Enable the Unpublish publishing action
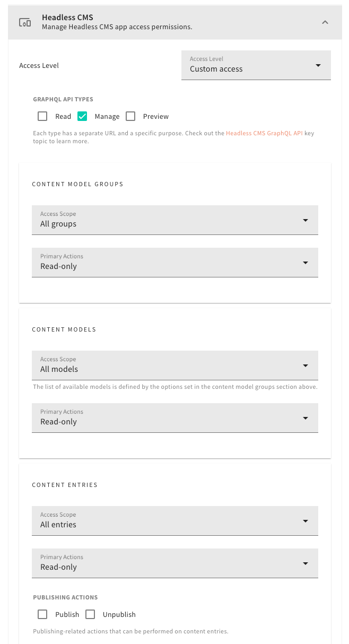The height and width of the screenshot is (644, 349). (90, 614)
